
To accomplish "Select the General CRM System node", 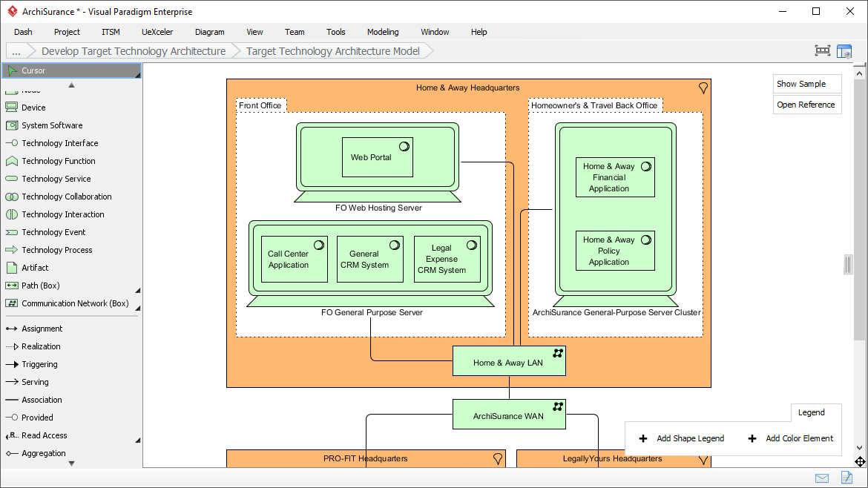I will [x=369, y=259].
